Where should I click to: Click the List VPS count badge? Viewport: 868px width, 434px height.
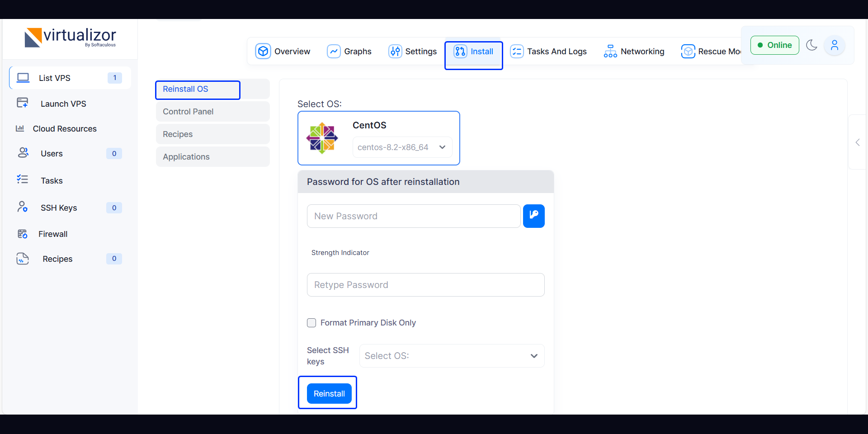point(115,78)
